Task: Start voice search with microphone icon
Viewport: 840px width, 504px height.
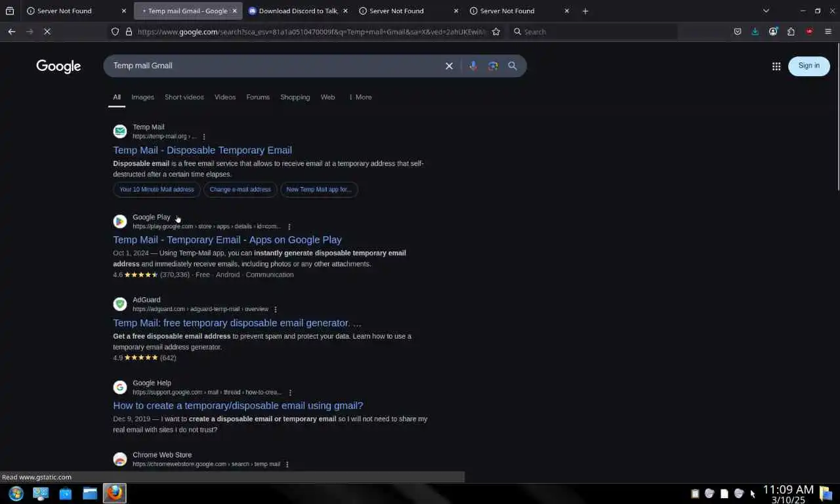Action: point(473,66)
